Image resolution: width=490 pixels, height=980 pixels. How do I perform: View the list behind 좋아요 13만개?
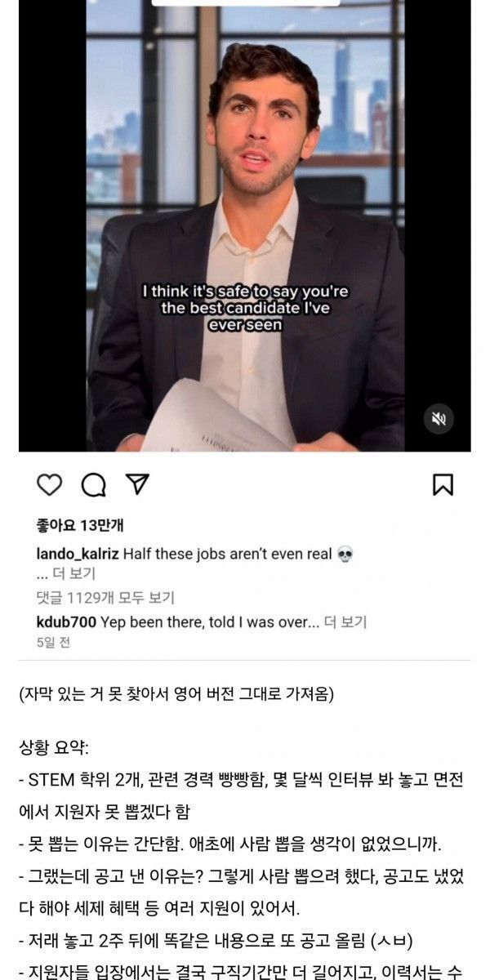[80, 525]
